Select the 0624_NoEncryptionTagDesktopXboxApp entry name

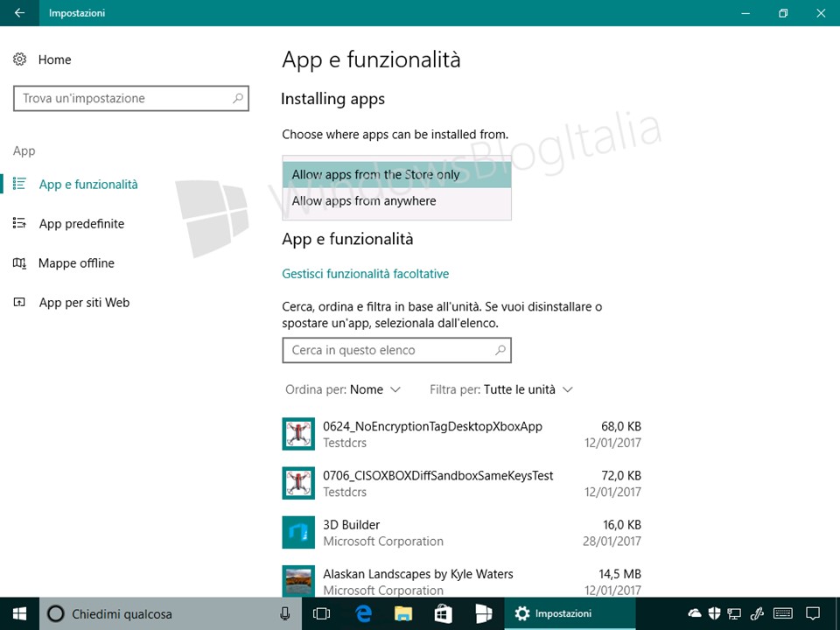(x=432, y=426)
